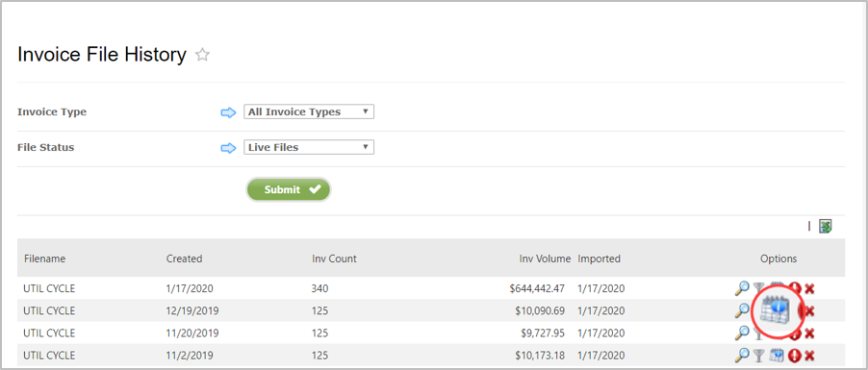Click the created date 11/20/2019
This screenshot has width=868, height=370.
[192, 333]
